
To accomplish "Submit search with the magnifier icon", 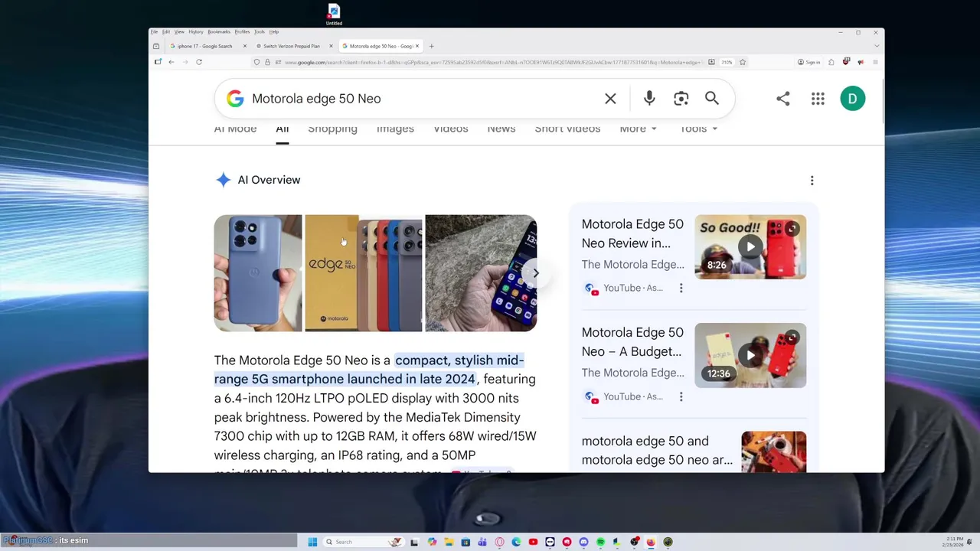I will 712,99.
